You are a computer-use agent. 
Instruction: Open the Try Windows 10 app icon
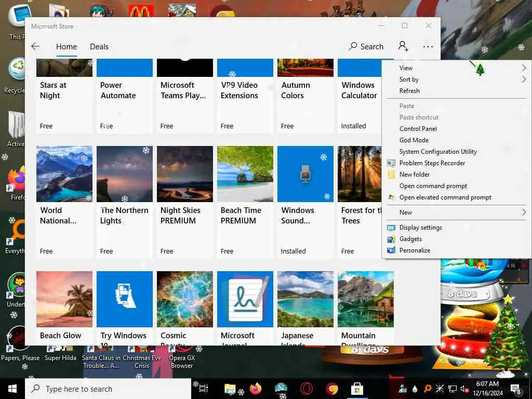pyautogui.click(x=125, y=299)
